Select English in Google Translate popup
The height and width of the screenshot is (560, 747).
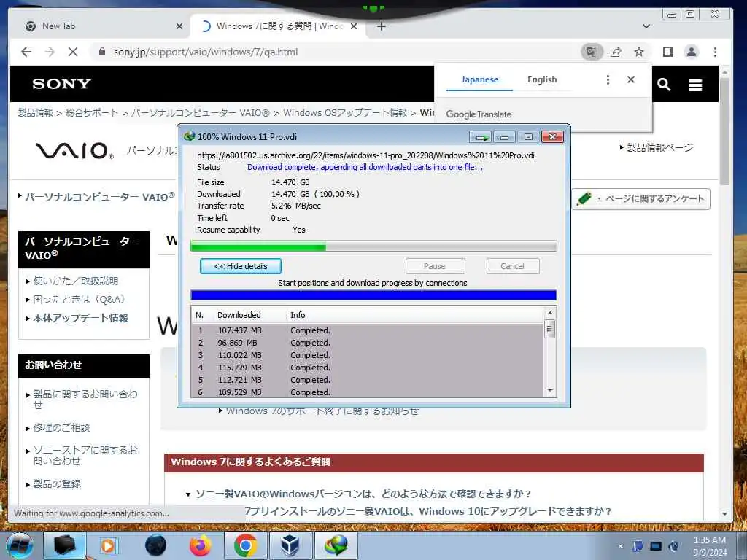pyautogui.click(x=542, y=79)
